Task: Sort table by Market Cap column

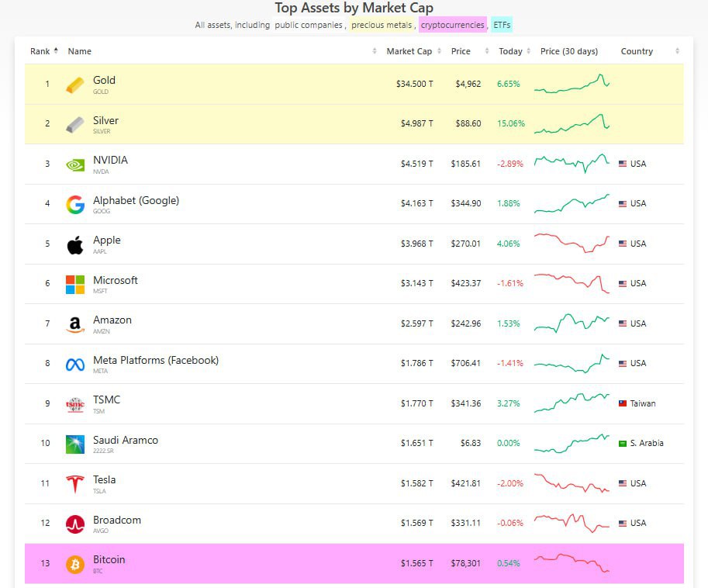Action: pyautogui.click(x=409, y=51)
